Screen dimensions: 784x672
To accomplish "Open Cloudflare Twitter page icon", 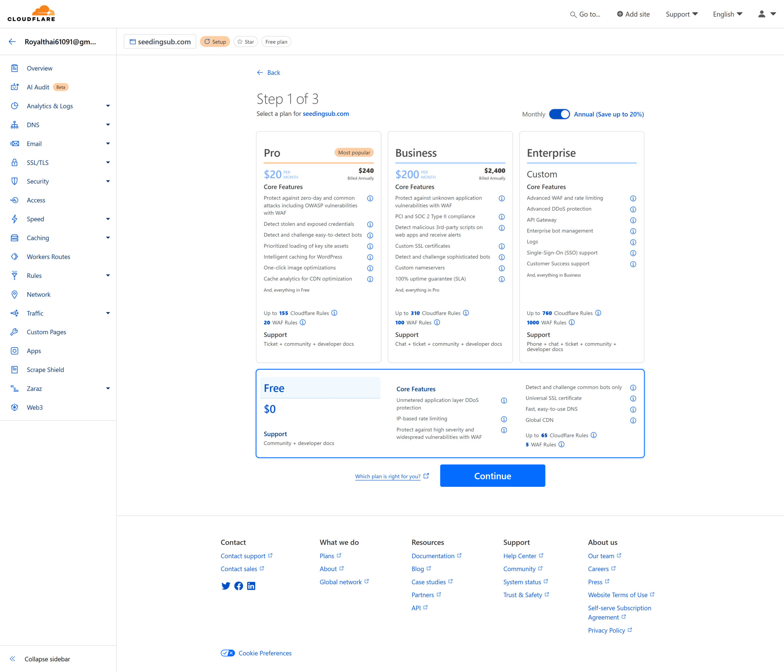I will (x=226, y=586).
